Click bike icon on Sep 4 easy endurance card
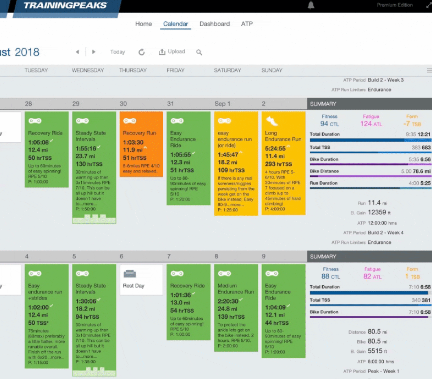 35,273
